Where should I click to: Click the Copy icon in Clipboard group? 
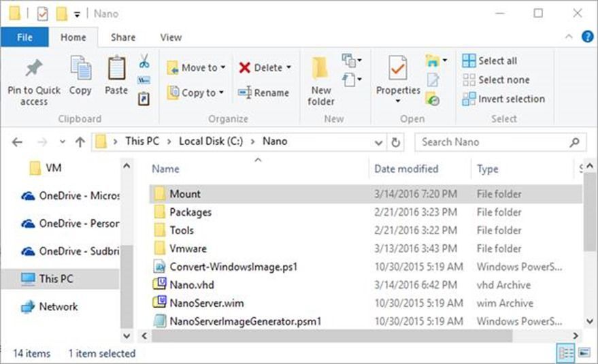click(80, 68)
